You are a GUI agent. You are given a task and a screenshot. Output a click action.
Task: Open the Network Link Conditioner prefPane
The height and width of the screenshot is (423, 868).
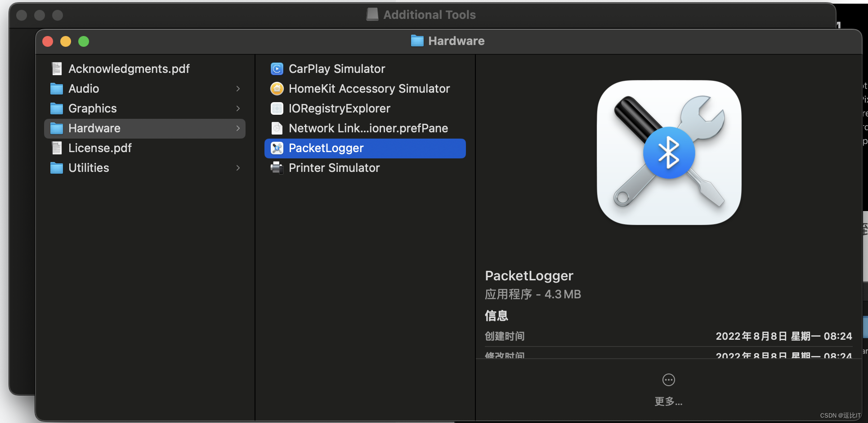pyautogui.click(x=368, y=128)
